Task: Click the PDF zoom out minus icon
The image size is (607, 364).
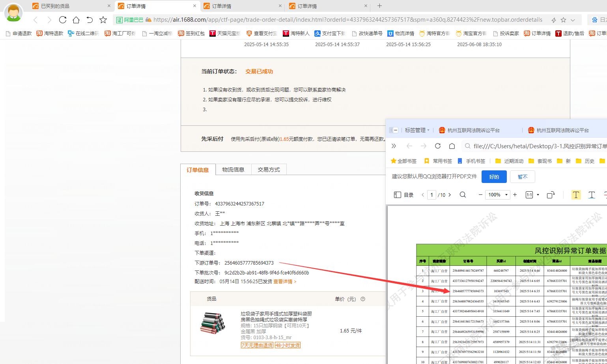Action: [x=480, y=195]
